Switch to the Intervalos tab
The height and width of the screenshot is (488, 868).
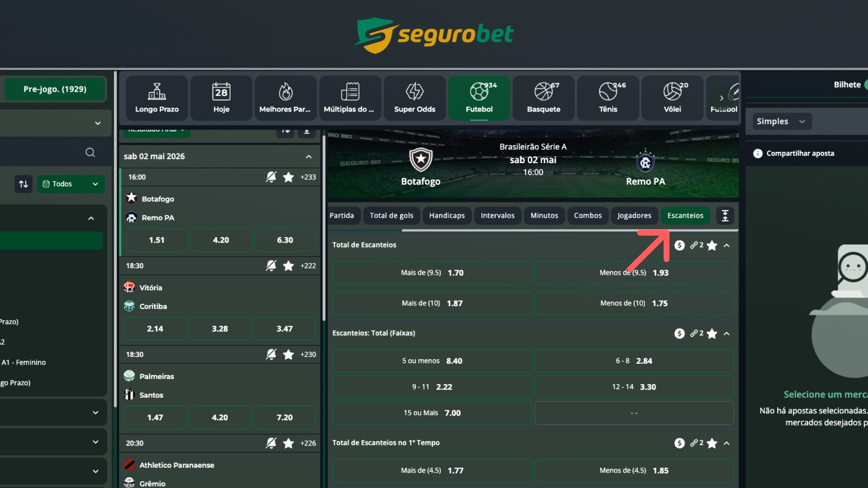tap(497, 216)
